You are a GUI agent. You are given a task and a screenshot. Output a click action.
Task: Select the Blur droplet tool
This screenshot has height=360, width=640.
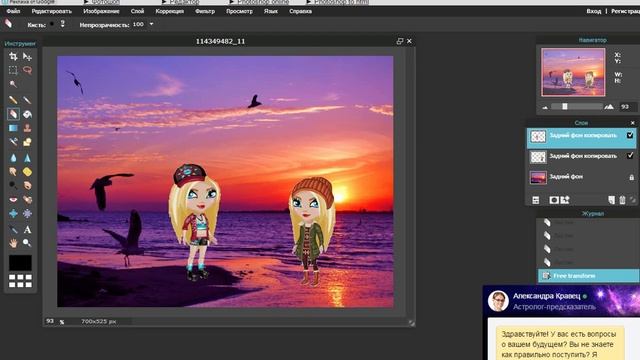[13, 158]
